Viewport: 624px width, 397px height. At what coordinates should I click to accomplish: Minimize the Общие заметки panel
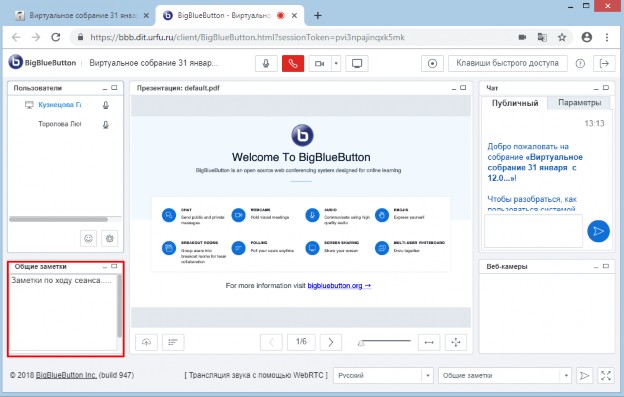click(x=105, y=267)
